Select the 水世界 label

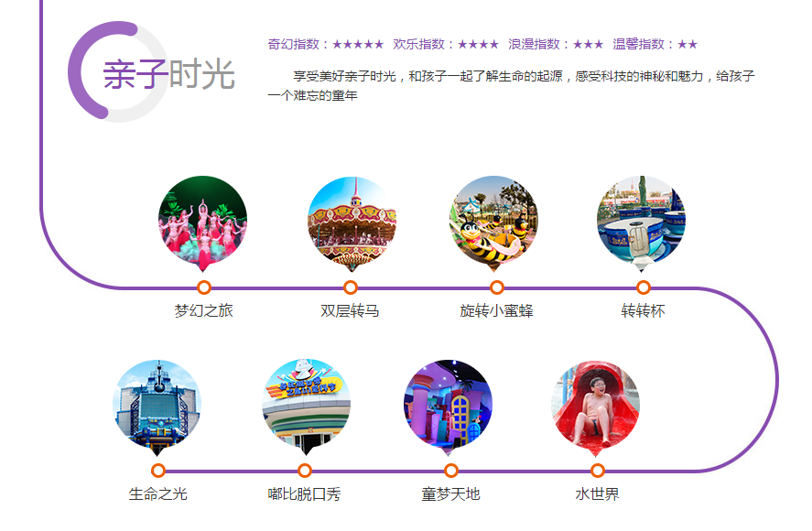(597, 493)
